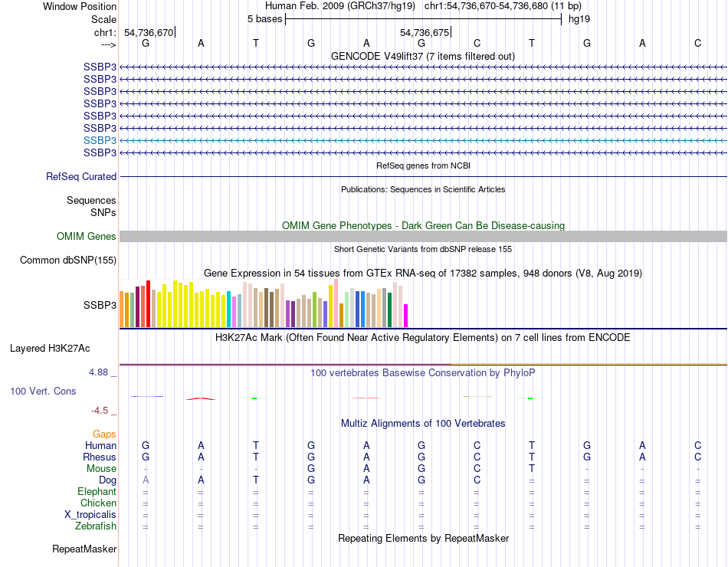The height and width of the screenshot is (567, 728).
Task: Click the Layered H3K27Ac track label
Action: (50, 349)
